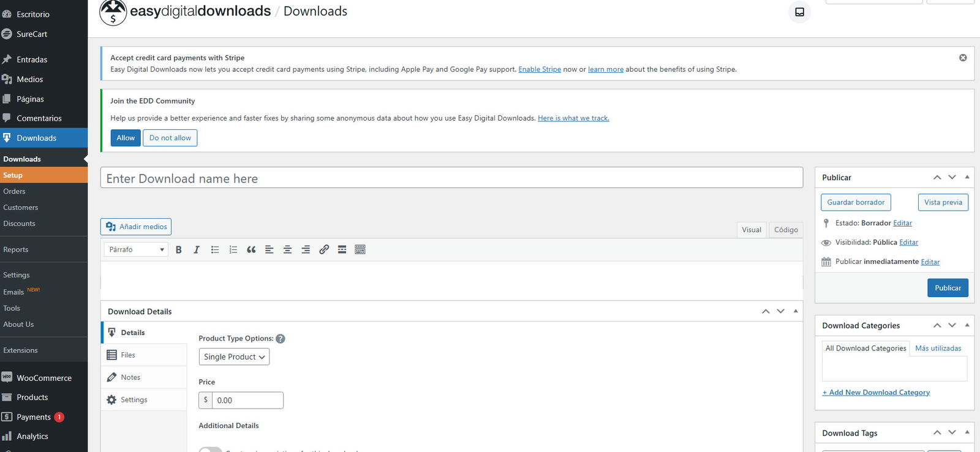Open the Single Product type dropdown
Viewport: 980px width, 452px height.
pyautogui.click(x=234, y=356)
